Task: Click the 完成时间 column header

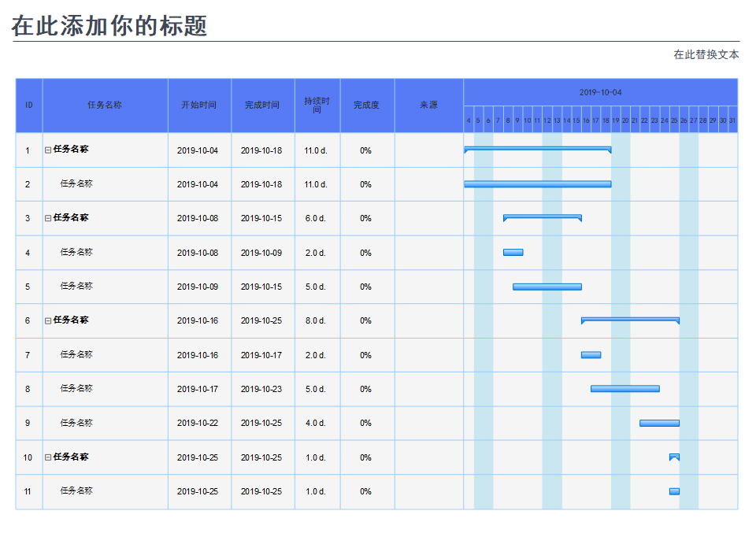Action: click(262, 105)
